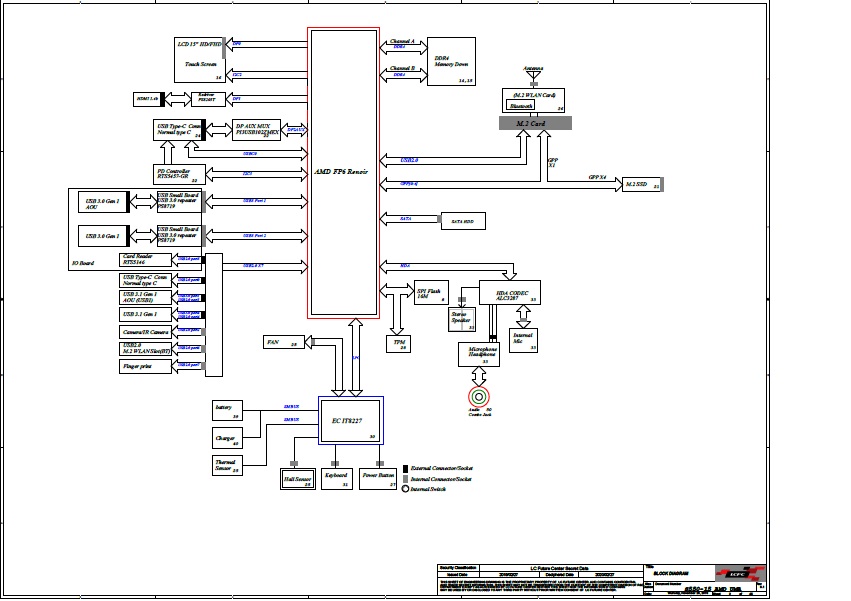Select the Finger print block

[x=145, y=366]
